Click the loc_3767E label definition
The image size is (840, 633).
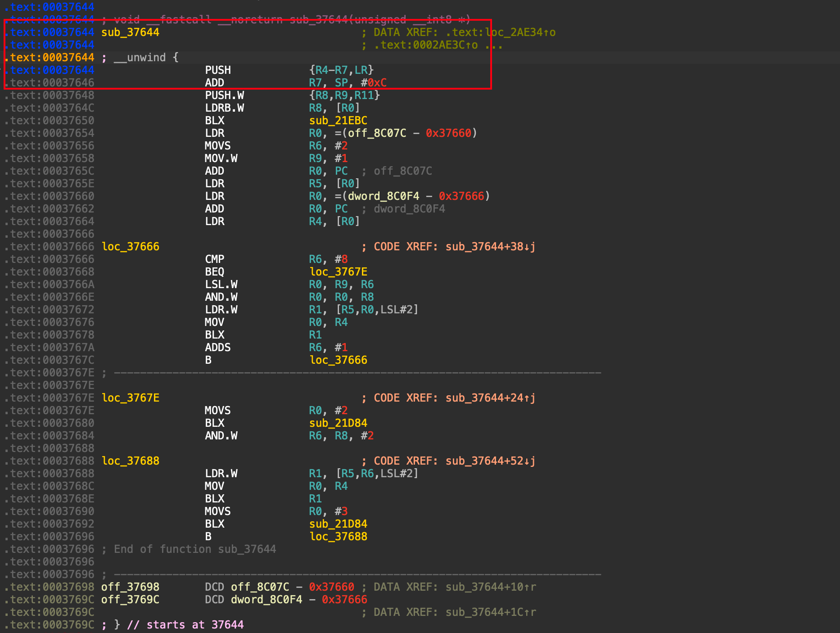131,398
